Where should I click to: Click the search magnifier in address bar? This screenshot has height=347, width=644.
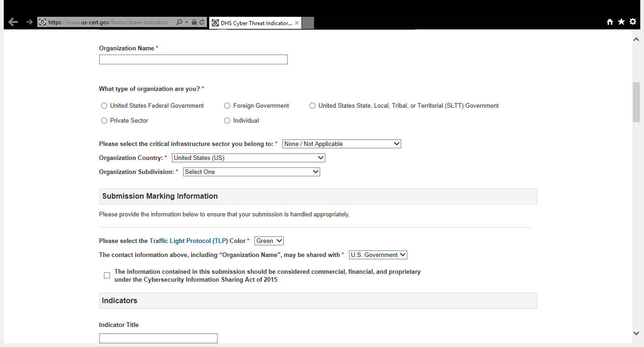[179, 22]
